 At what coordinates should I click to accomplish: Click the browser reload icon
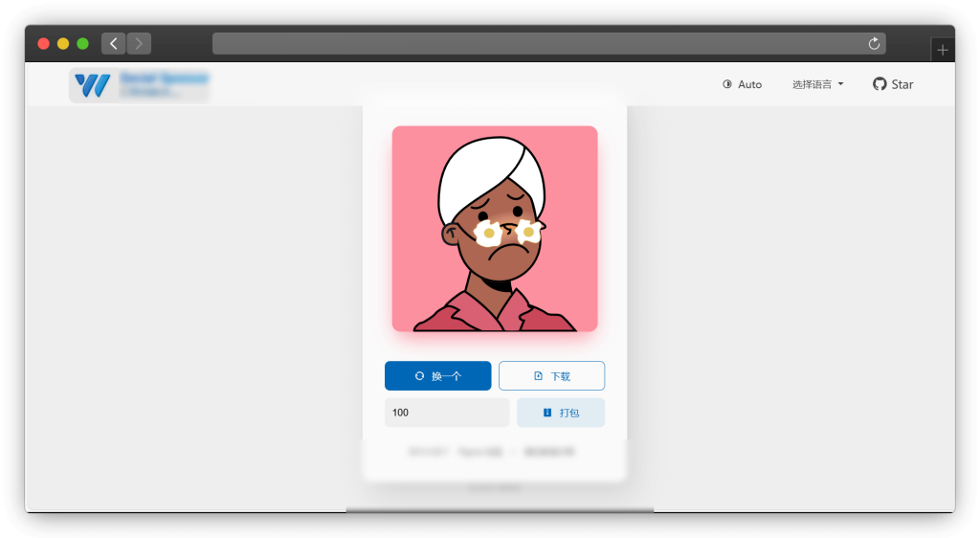tap(873, 43)
